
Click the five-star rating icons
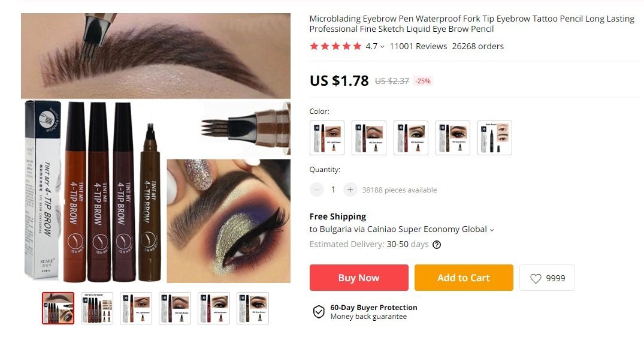335,46
